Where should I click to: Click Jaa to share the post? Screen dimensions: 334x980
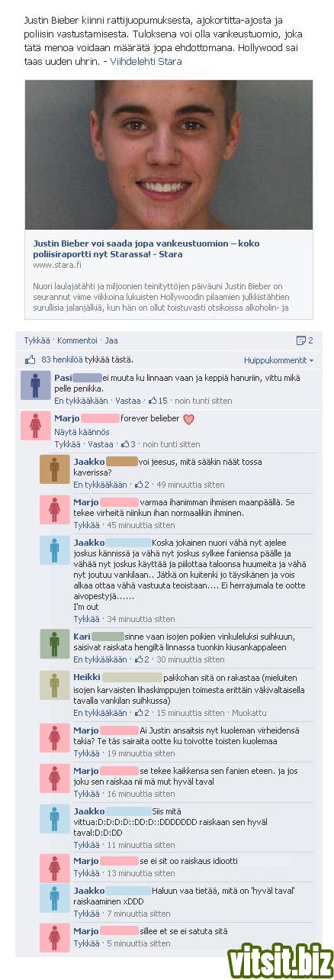point(111,340)
